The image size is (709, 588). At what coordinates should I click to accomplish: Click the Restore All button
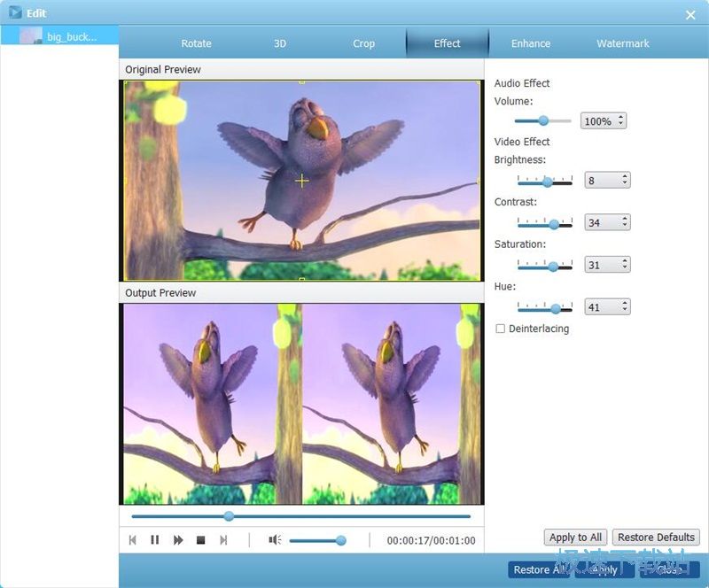click(538, 569)
